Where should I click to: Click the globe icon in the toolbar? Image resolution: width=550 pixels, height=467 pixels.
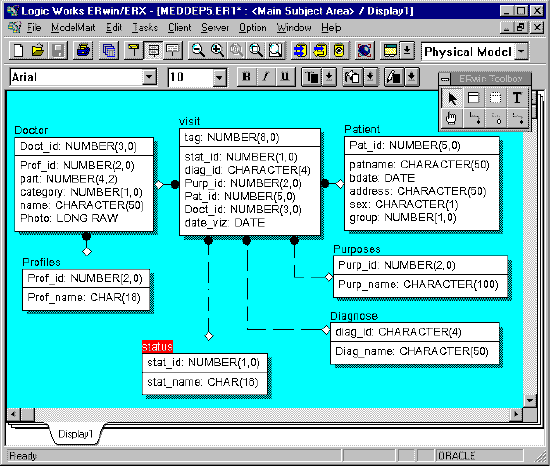click(x=364, y=51)
